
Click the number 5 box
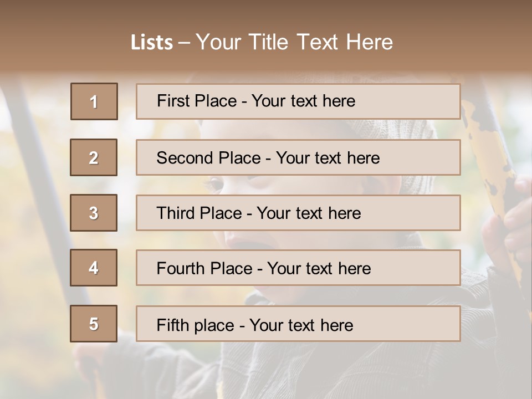point(94,324)
